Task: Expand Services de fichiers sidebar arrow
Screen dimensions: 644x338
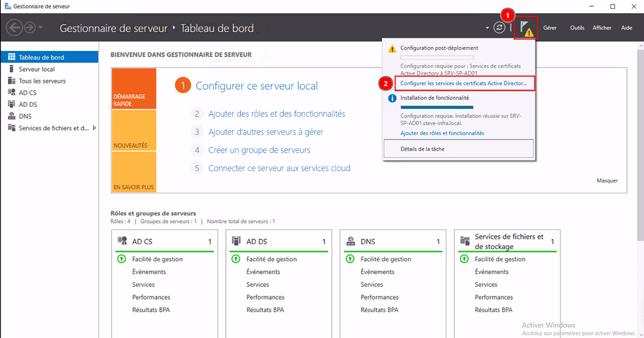Action: pos(94,128)
